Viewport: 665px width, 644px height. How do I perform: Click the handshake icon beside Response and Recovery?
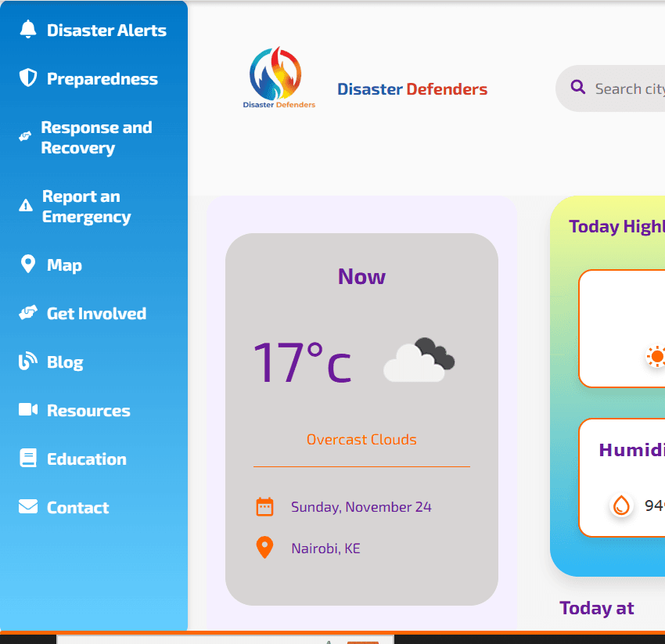25,136
